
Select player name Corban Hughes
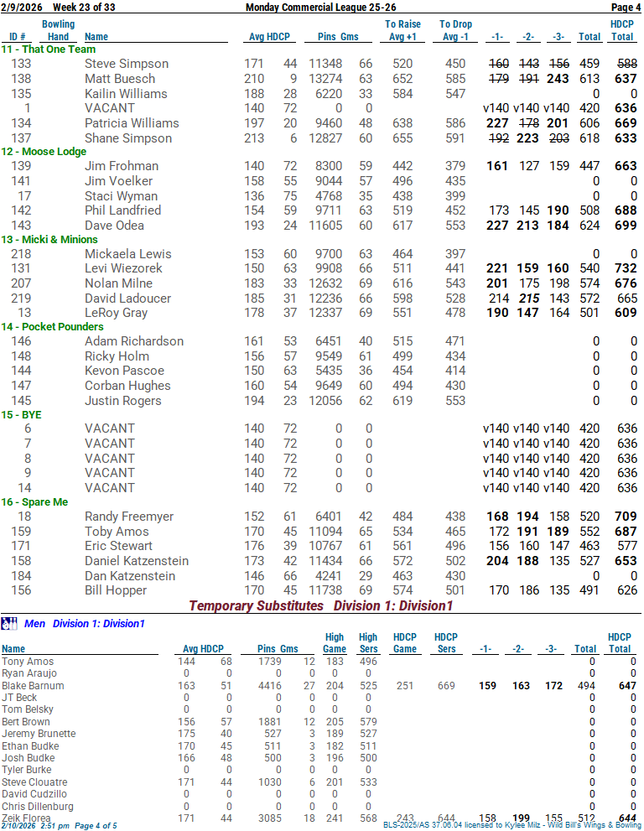pyautogui.click(x=127, y=386)
